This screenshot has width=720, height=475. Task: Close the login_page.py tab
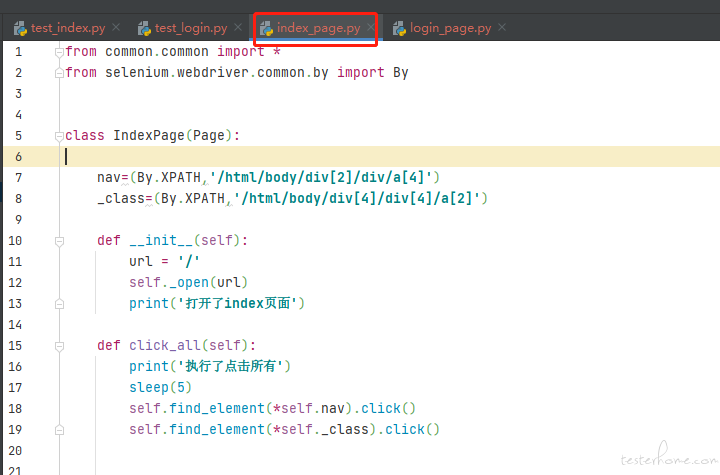pos(502,28)
